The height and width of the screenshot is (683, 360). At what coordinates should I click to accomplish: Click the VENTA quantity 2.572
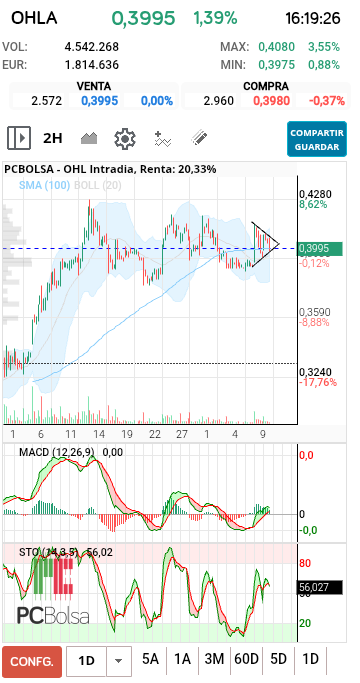(47, 101)
